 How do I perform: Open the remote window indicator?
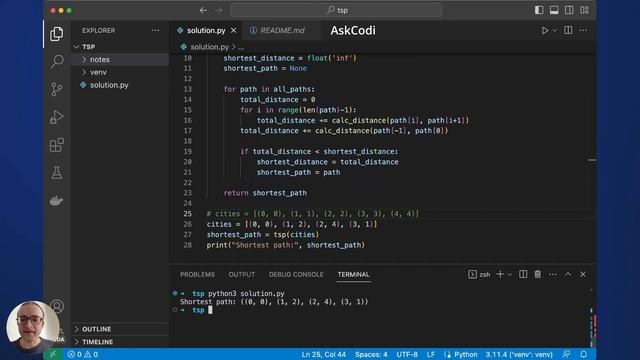pos(52,354)
